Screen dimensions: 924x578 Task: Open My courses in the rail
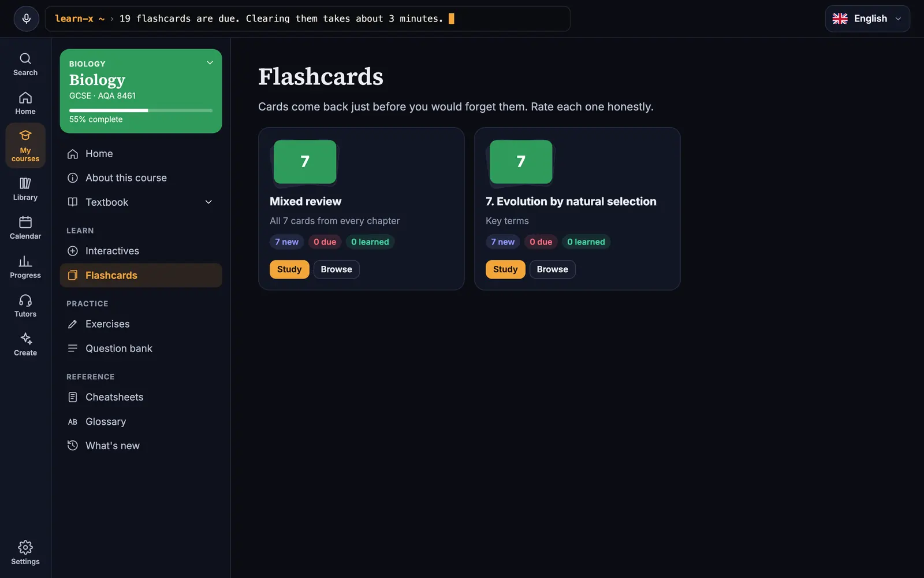pos(25,146)
